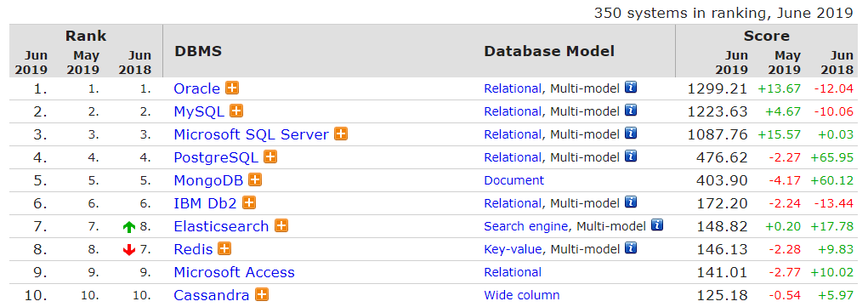Expand the orange plus icon beside MySQL
Viewport: 868px width, 307px height.
[236, 111]
